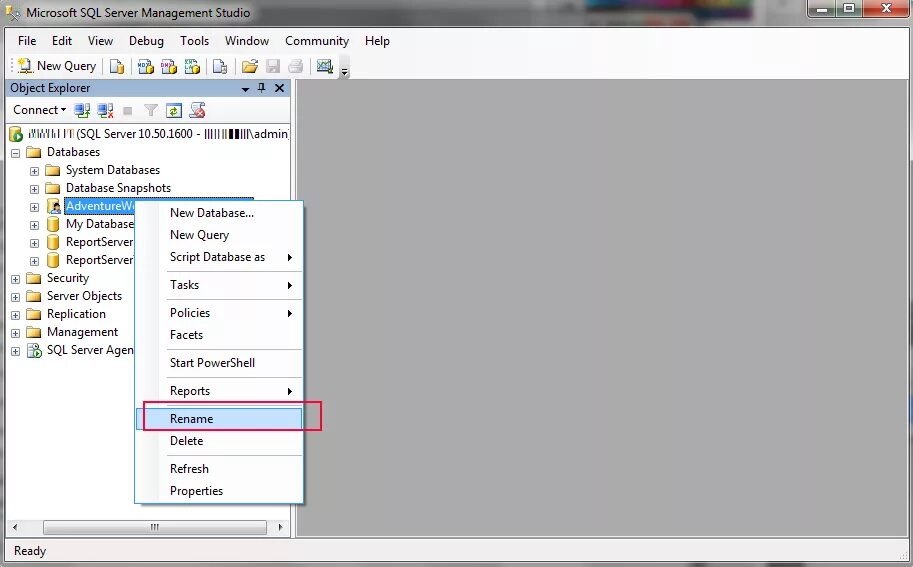Select the System Databases tree item
913x567 pixels.
coord(112,170)
